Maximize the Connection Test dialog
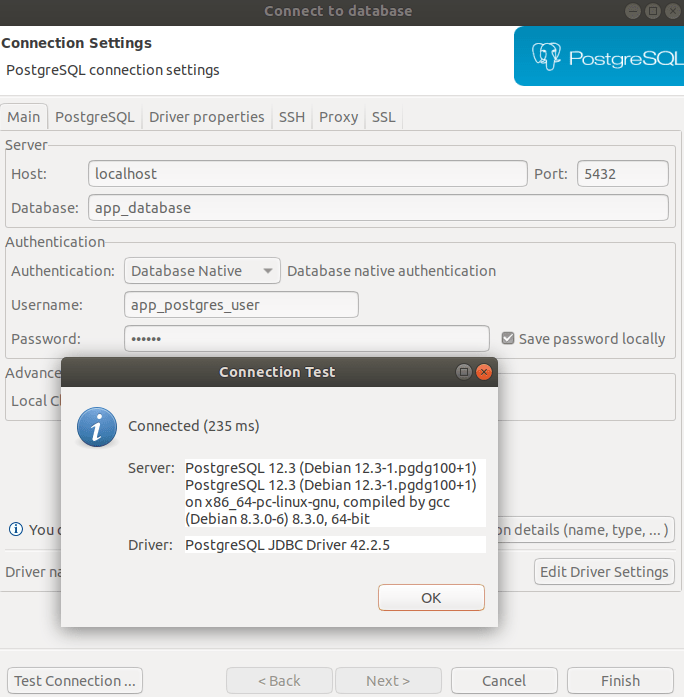The width and height of the screenshot is (684, 697). click(464, 372)
